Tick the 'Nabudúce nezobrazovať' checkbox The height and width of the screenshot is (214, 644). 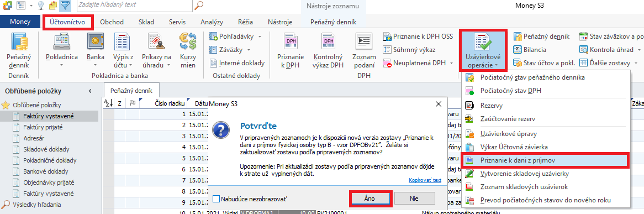217,199
